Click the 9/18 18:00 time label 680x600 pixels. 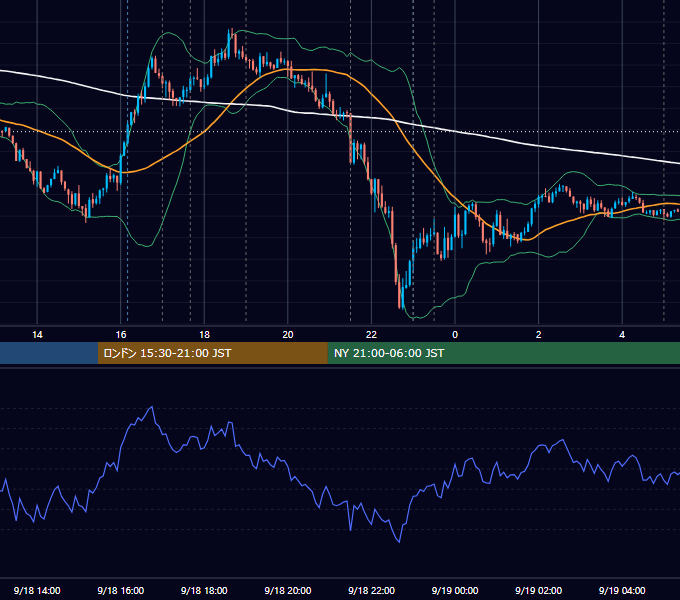click(204, 590)
